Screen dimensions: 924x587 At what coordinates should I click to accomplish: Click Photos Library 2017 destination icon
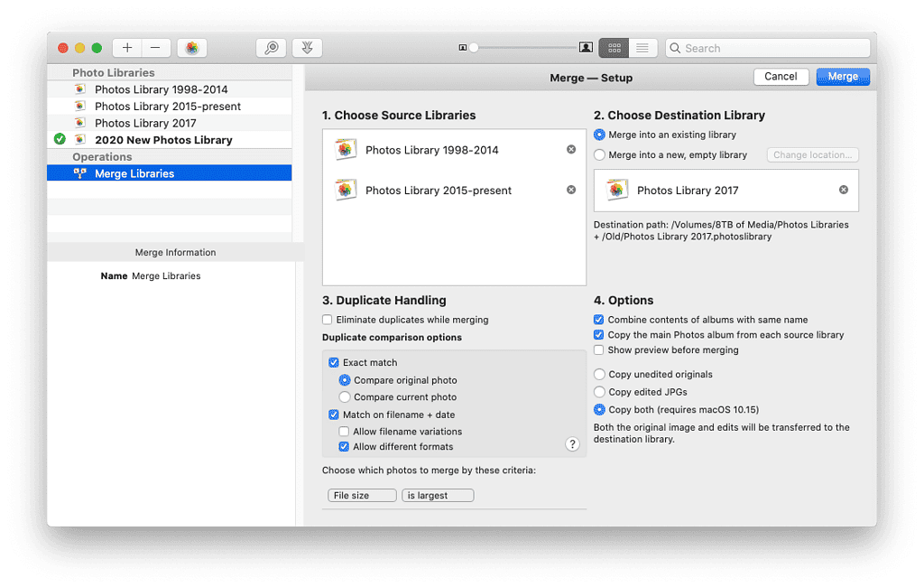tap(617, 190)
